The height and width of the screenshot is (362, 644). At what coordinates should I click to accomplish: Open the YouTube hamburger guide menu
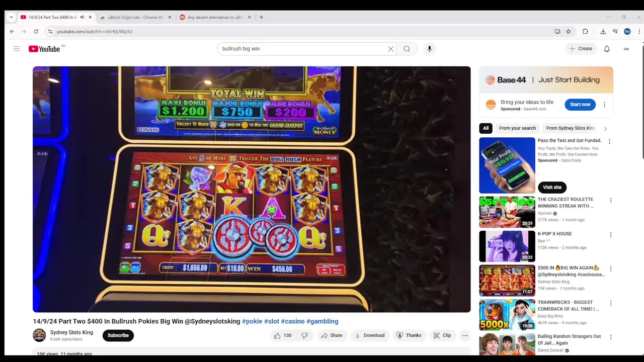tap(17, 49)
